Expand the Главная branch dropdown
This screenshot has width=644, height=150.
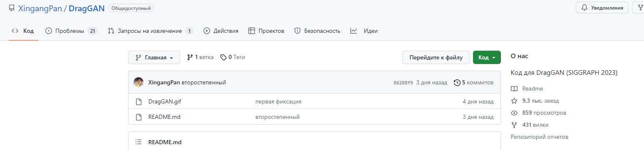[154, 57]
